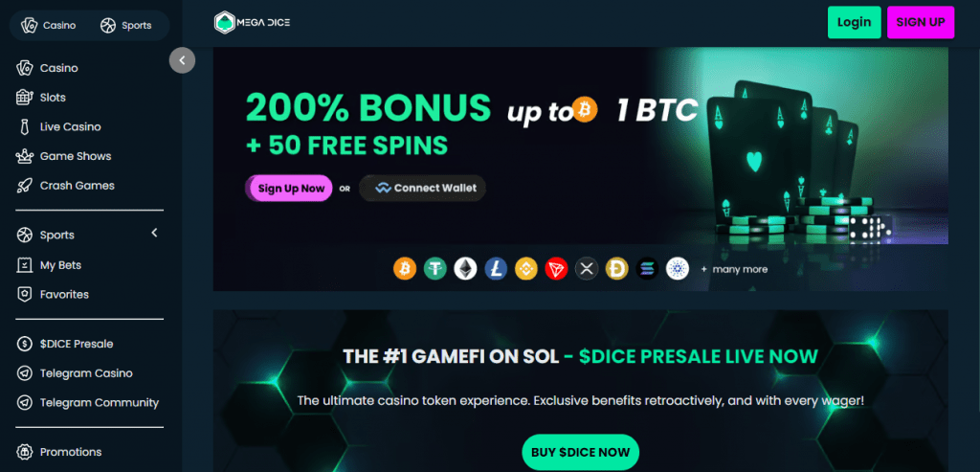
Task: Click the Tether coin icon
Action: pos(435,269)
